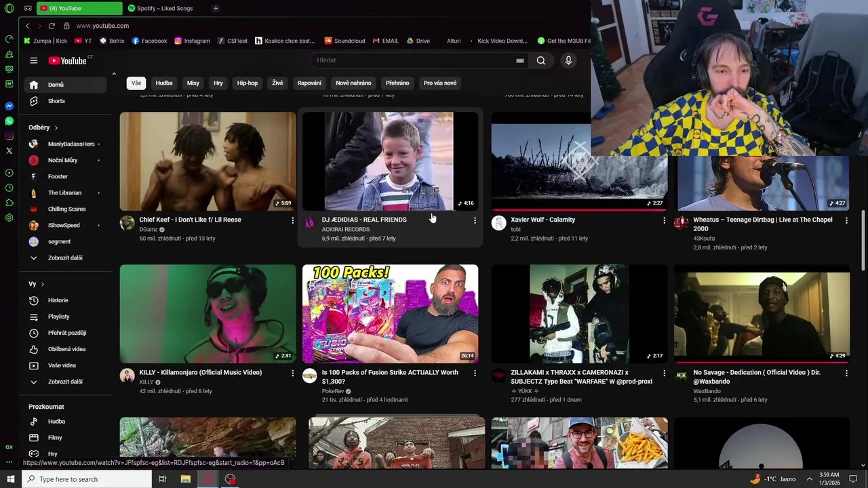Click the Opera GX logo menu
The height and width of the screenshot is (488, 868).
[9, 8]
